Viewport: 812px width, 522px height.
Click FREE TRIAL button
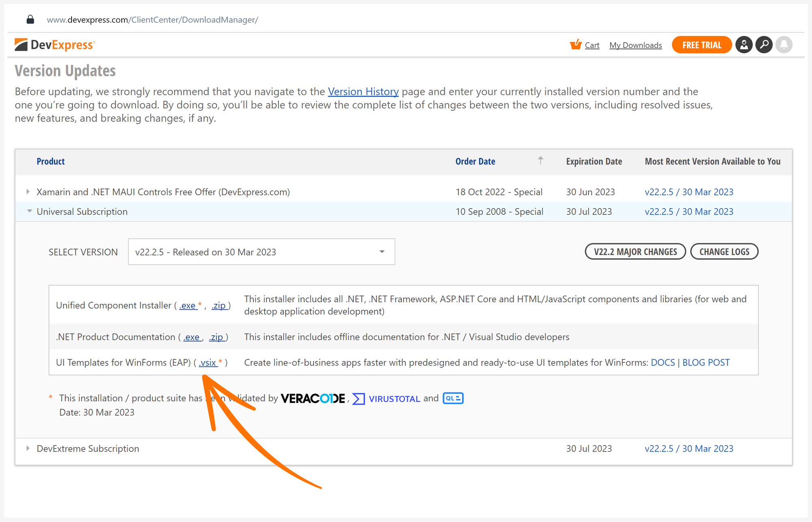(701, 45)
